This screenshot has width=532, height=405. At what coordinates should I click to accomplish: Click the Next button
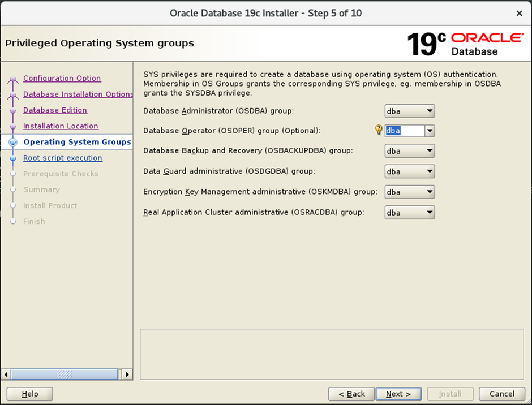pos(398,394)
